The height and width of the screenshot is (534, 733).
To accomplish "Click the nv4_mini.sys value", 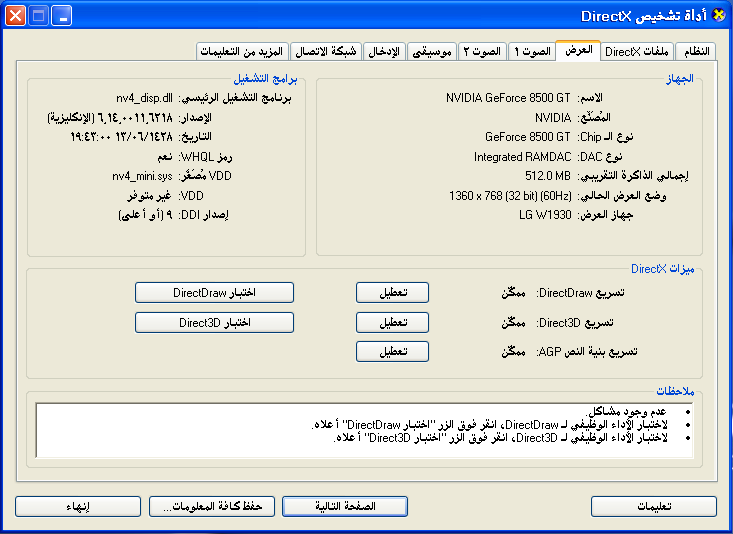I will click(142, 176).
